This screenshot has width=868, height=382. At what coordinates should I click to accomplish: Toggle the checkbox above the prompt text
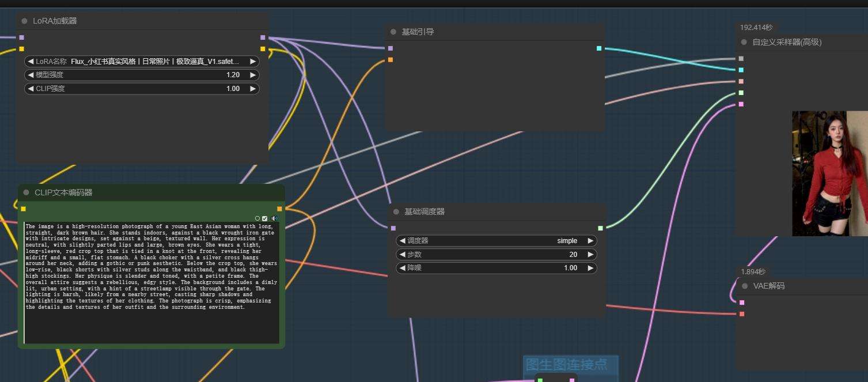pyautogui.click(x=265, y=218)
